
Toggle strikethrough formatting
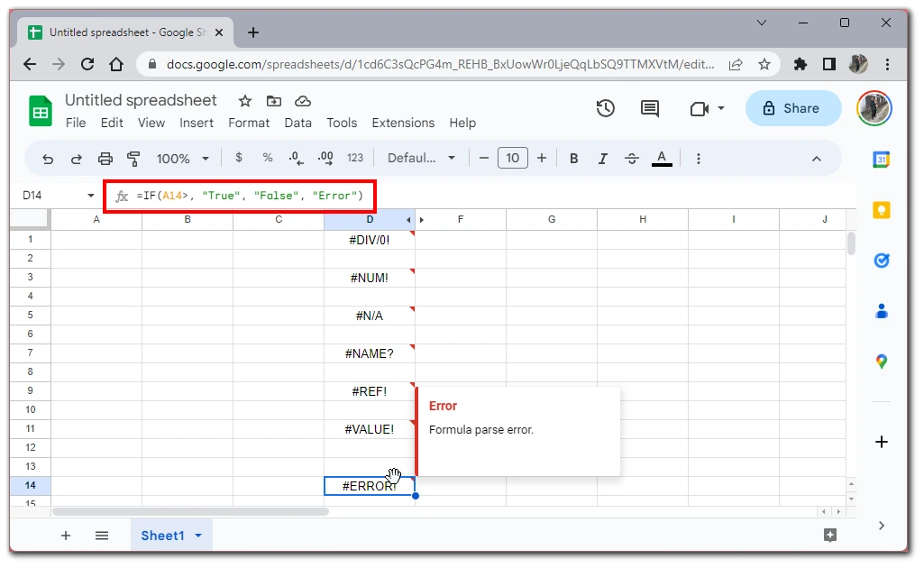point(632,159)
